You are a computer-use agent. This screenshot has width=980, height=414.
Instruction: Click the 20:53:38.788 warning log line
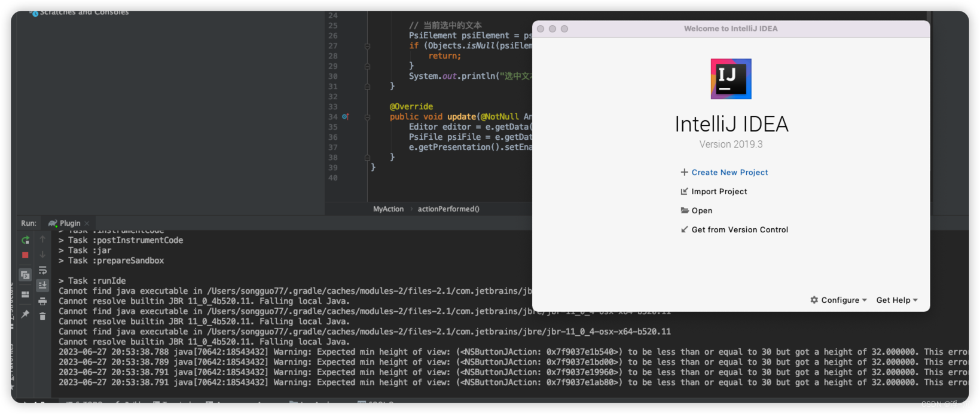(x=513, y=352)
